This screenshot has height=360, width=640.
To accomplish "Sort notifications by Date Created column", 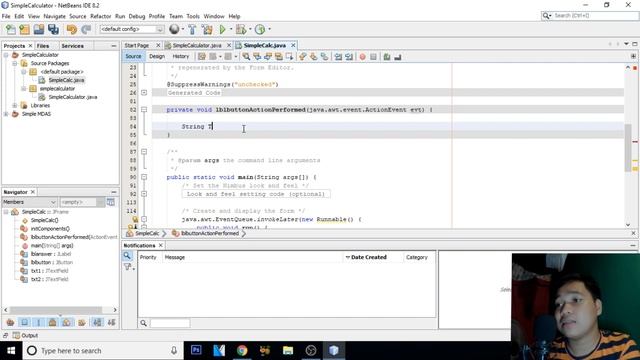I will pos(369,257).
